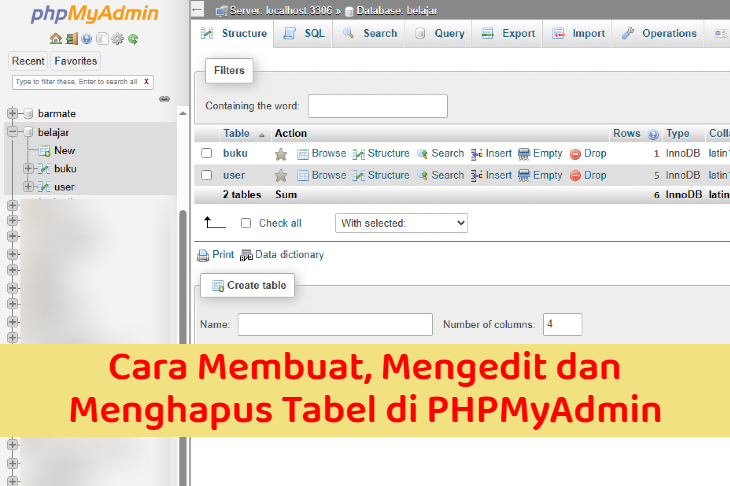
Task: Switch to the Export tab
Action: click(x=508, y=34)
